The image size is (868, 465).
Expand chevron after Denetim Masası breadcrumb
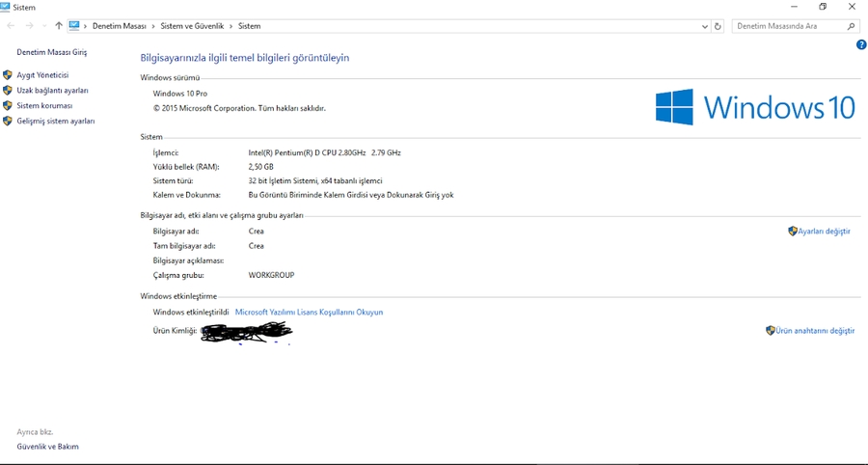[153, 26]
